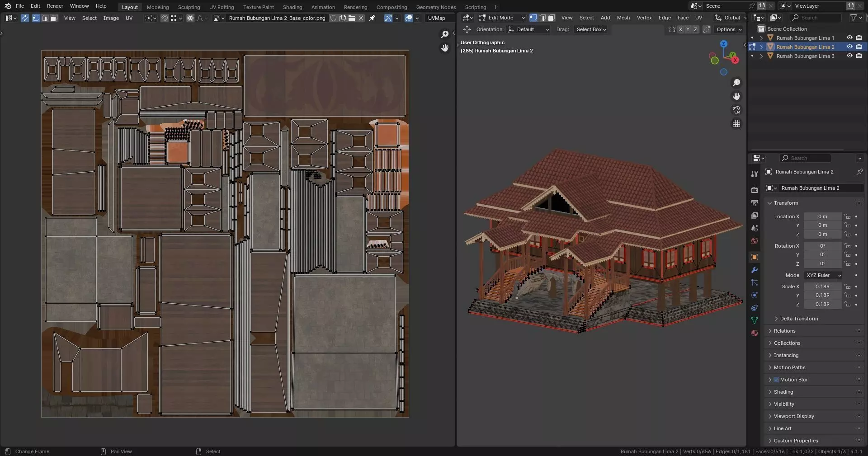Open the Render properties tab
This screenshot has width=868, height=456.
754,190
